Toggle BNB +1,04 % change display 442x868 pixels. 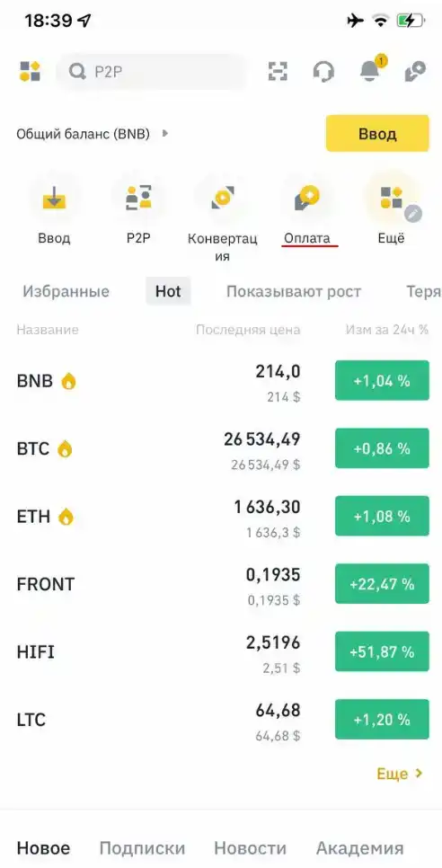382,380
